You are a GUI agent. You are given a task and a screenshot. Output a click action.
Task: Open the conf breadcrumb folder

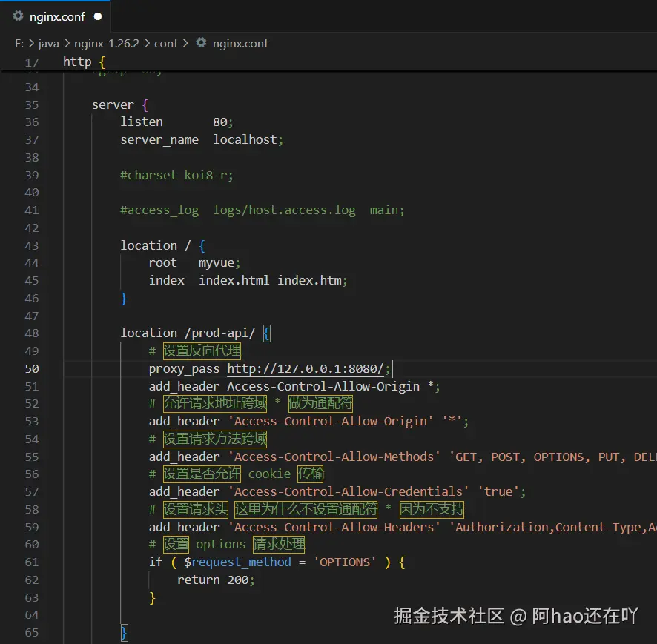166,44
